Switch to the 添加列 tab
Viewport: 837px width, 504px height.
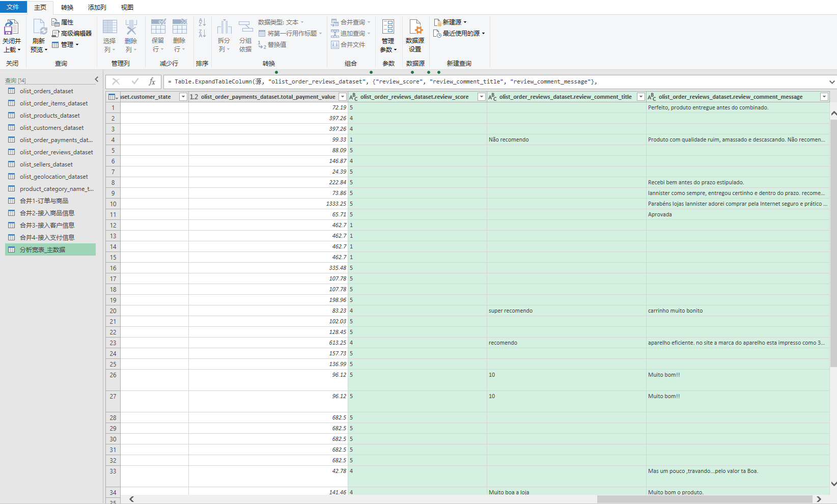click(x=97, y=7)
